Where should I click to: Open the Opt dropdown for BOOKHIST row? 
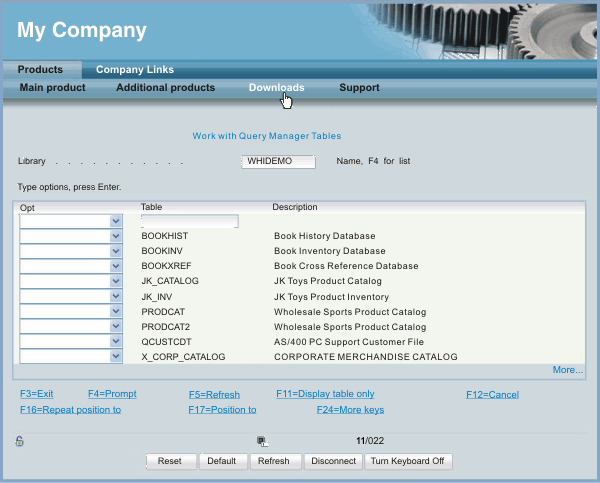tap(116, 236)
